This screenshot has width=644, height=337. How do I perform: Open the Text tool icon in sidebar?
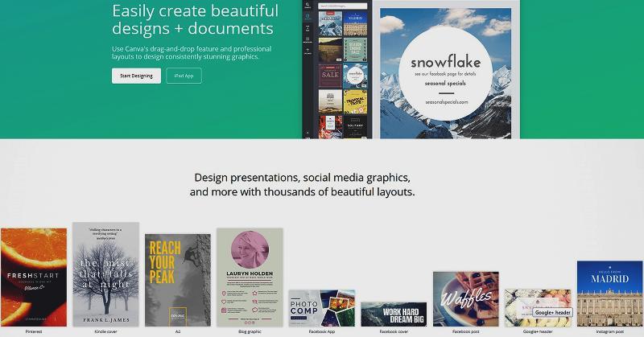click(308, 28)
